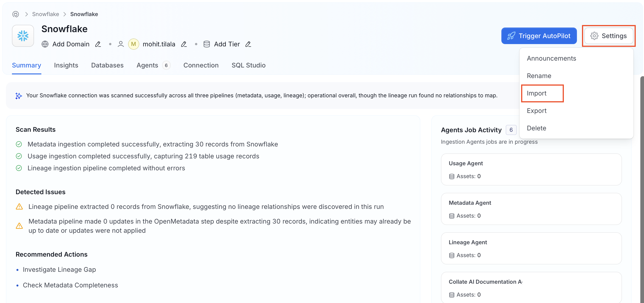Open the Collate AI Documentation agent card
The image size is (644, 303).
coord(531,288)
